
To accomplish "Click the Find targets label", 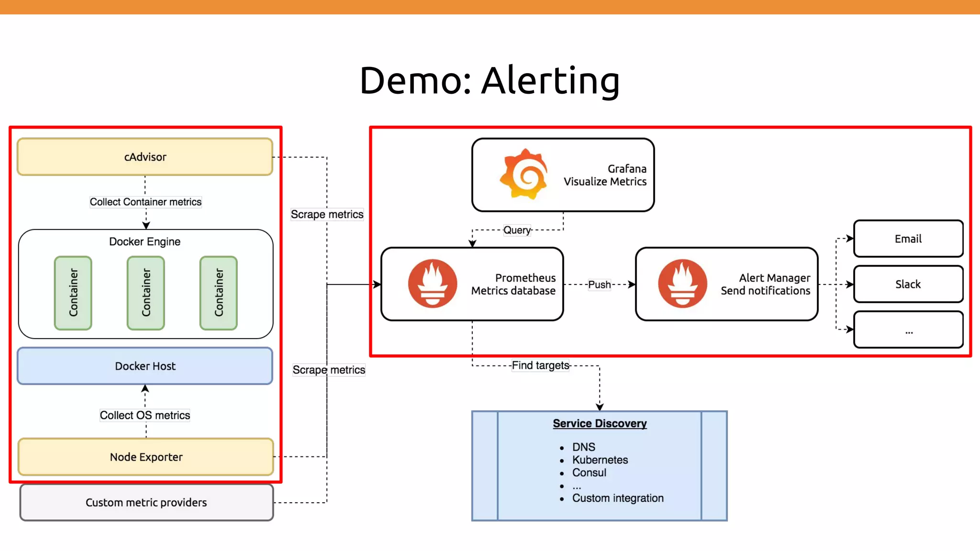I will [540, 365].
